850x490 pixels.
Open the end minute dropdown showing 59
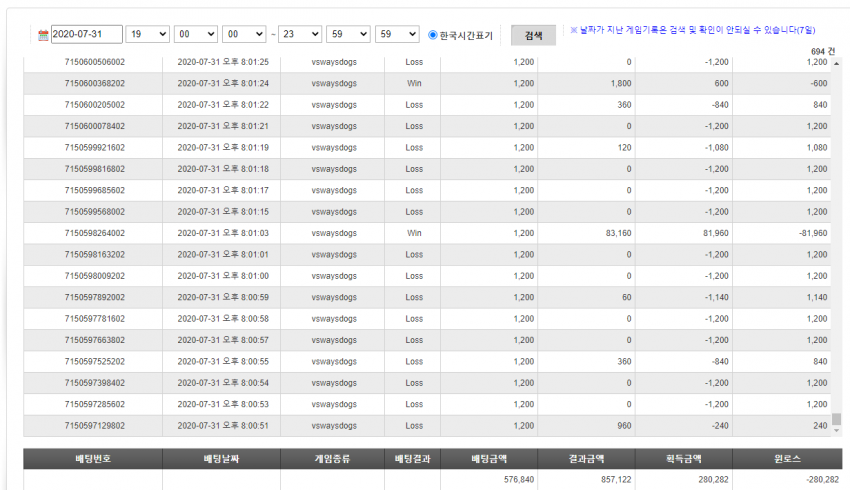348,34
